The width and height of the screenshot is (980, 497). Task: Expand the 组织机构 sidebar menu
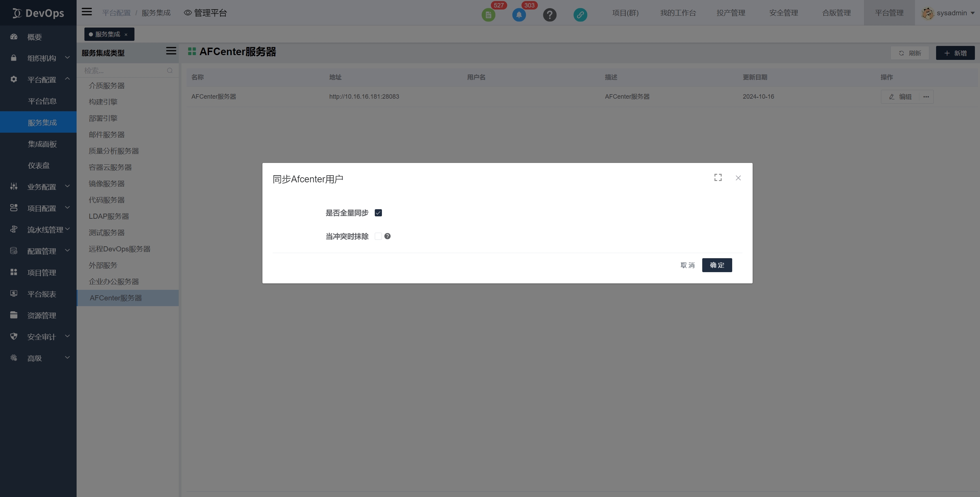pos(41,58)
